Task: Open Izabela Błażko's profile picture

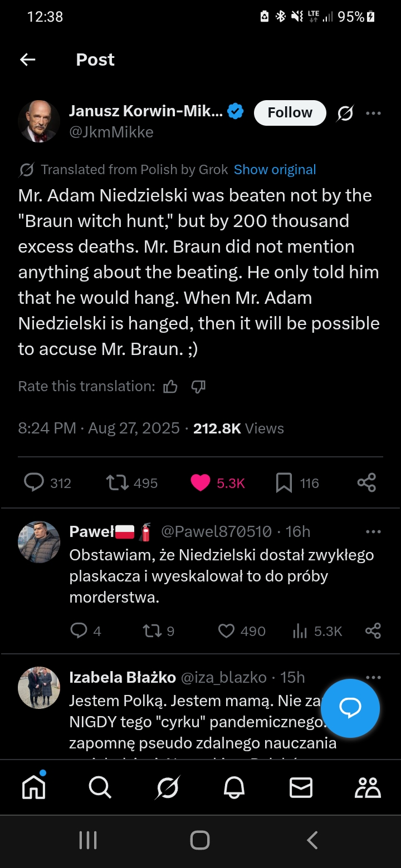Action: tap(38, 688)
